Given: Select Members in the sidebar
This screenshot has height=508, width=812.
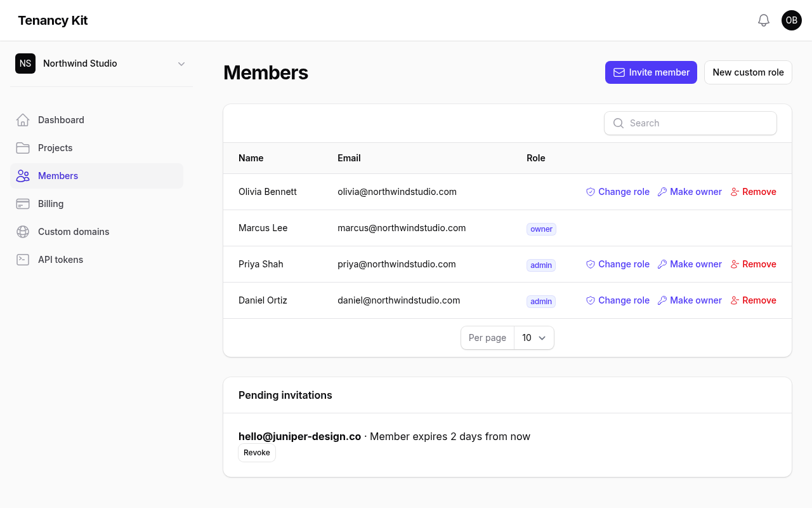Looking at the screenshot, I should click(x=96, y=176).
